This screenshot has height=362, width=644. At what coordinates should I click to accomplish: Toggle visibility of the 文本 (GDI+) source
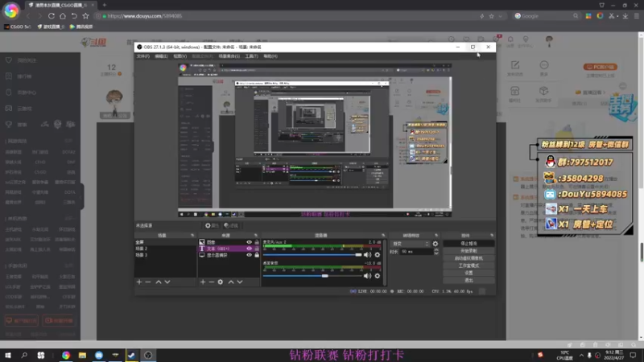coord(249,249)
